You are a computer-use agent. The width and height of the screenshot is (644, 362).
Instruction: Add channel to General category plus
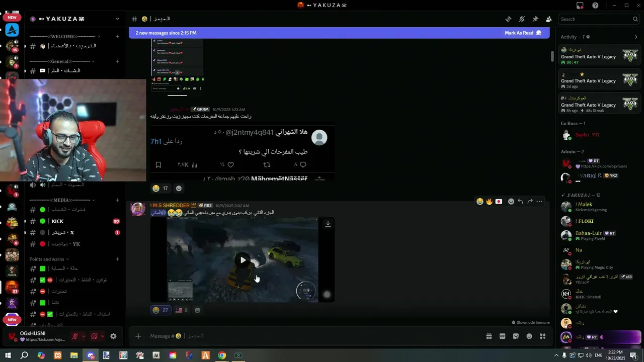pos(117,61)
